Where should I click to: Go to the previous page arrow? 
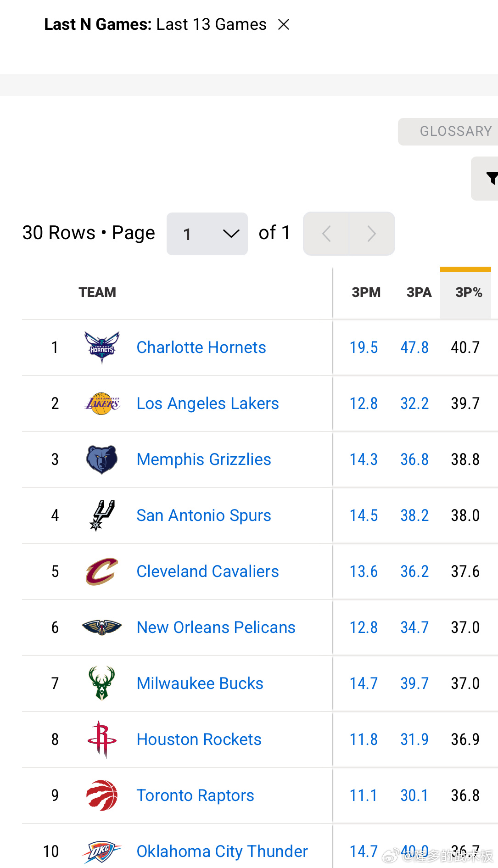coord(326,234)
